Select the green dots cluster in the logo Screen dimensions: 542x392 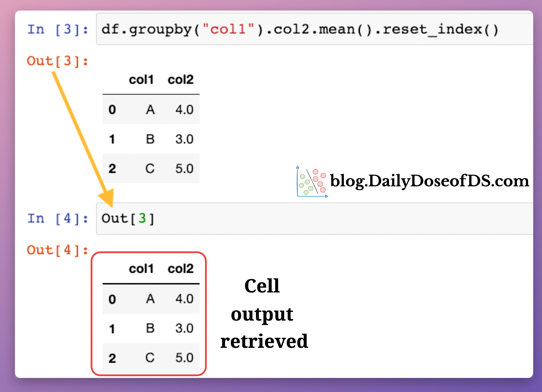(x=304, y=185)
